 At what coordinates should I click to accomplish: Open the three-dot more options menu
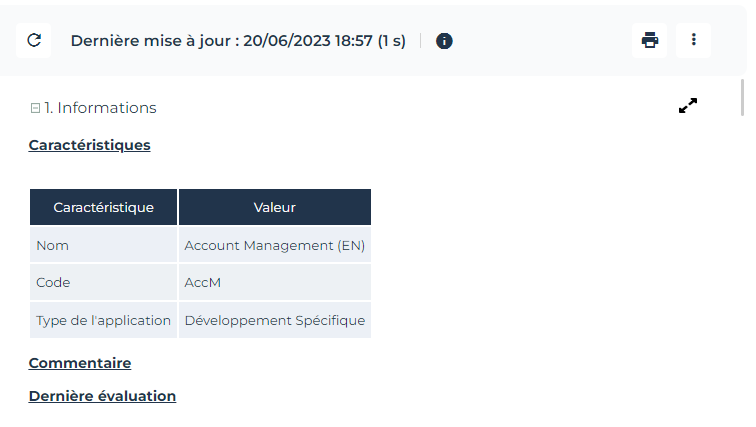pyautogui.click(x=694, y=41)
